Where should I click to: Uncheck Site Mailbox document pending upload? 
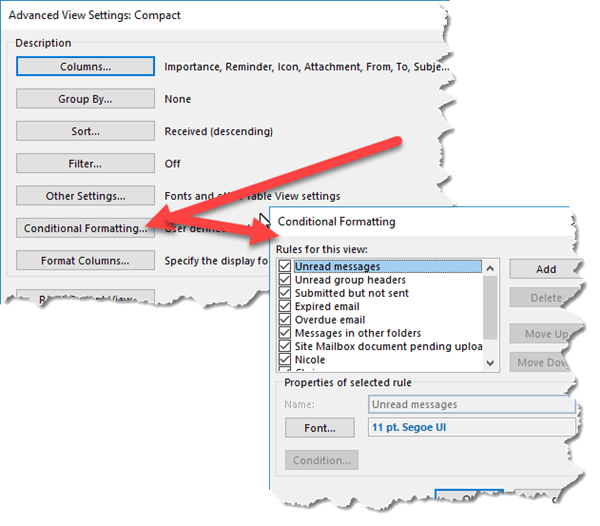pyautogui.click(x=285, y=346)
